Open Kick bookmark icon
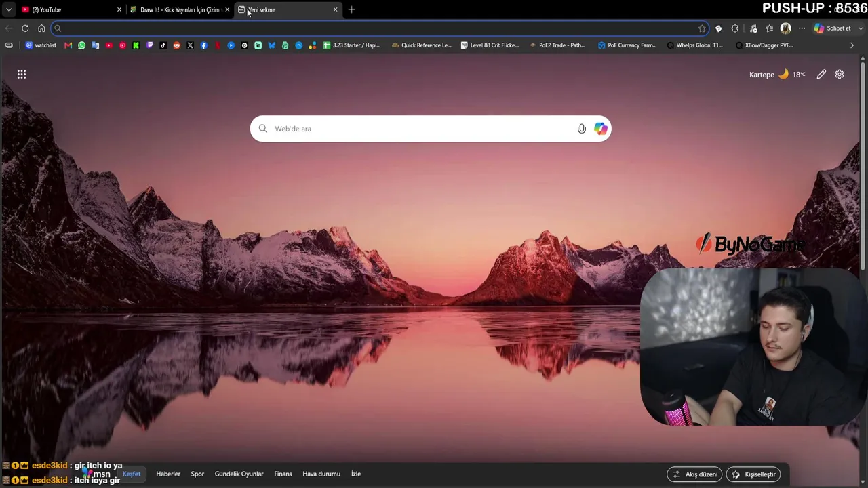The height and width of the screenshot is (488, 868). pos(136,45)
